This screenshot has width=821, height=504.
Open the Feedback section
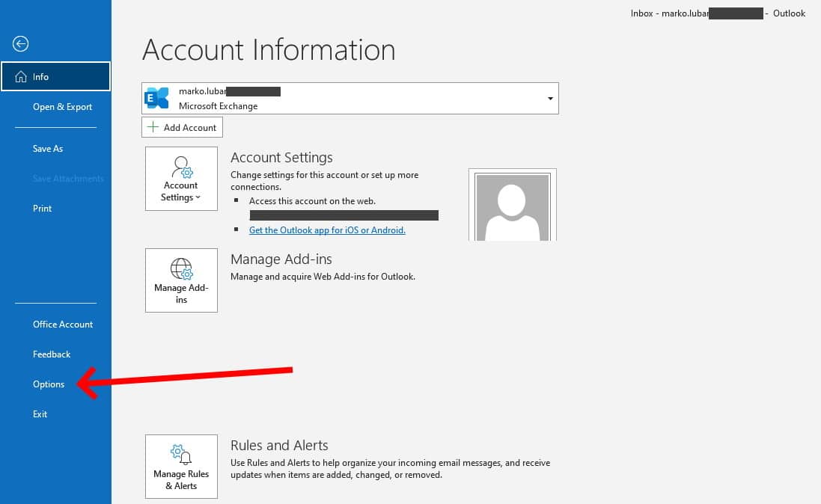pos(51,354)
